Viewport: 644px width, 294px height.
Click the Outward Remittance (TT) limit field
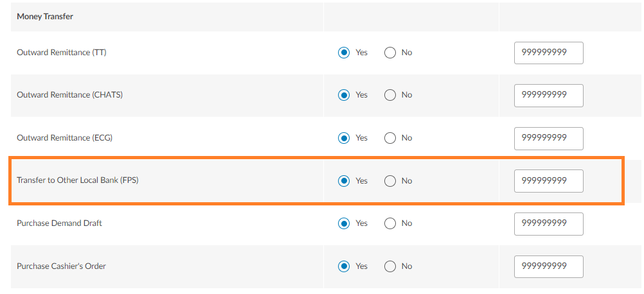click(x=548, y=53)
